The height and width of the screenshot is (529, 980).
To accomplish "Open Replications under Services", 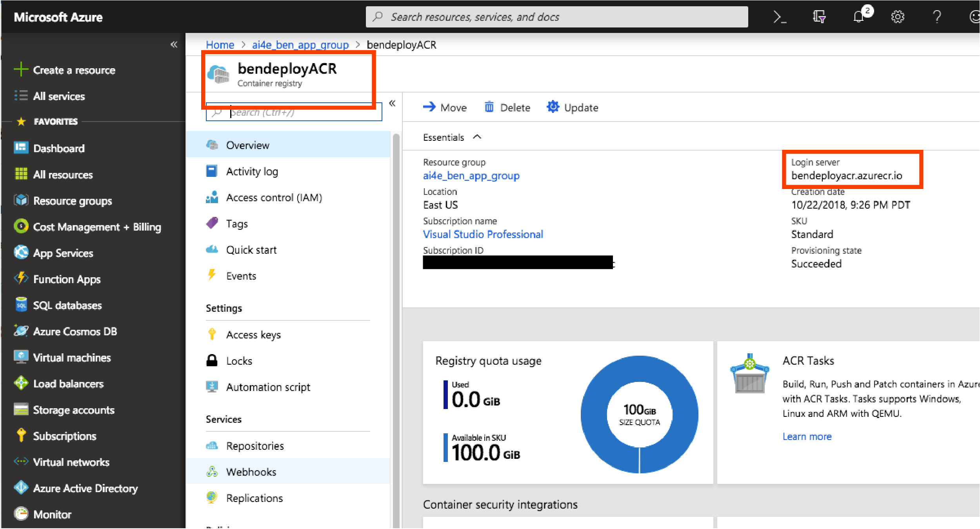I will point(288,498).
